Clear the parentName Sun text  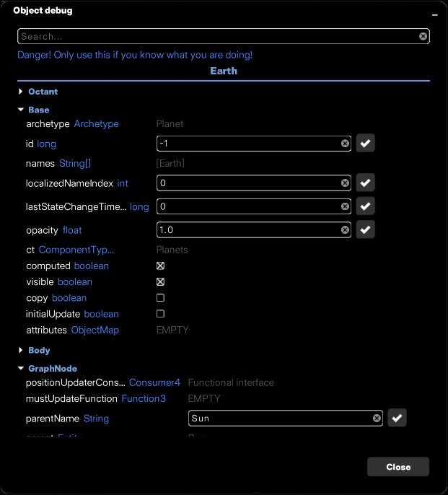(x=377, y=418)
